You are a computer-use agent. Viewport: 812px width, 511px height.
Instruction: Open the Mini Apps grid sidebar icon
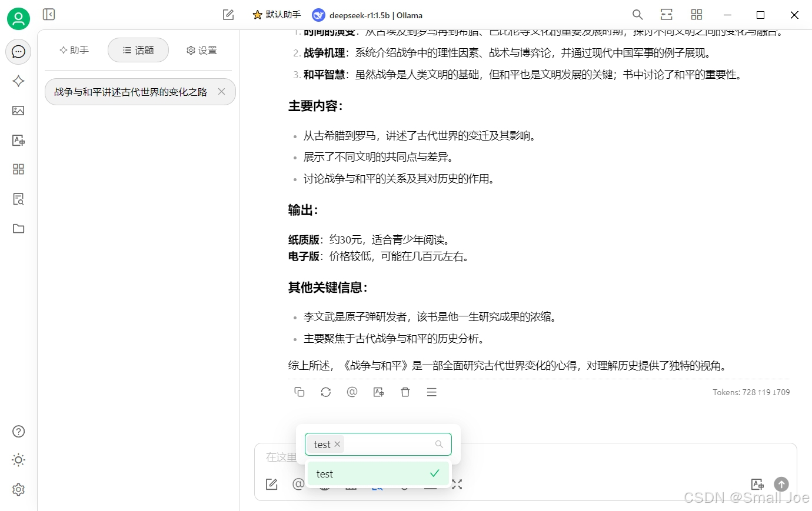pos(18,169)
